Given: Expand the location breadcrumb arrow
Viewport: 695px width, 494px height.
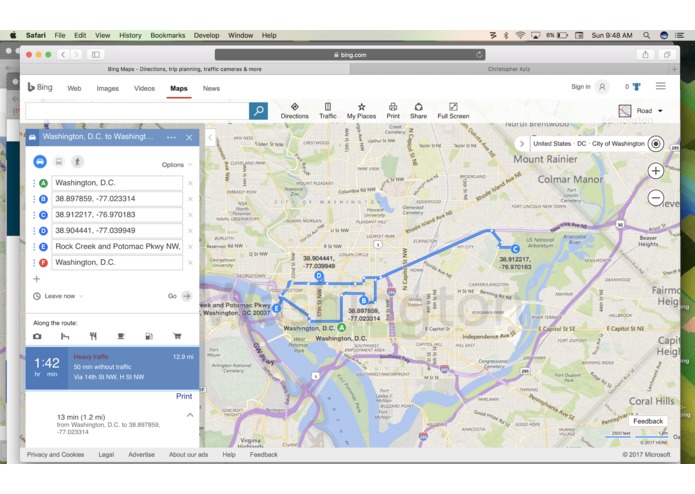Looking at the screenshot, I should [x=522, y=144].
